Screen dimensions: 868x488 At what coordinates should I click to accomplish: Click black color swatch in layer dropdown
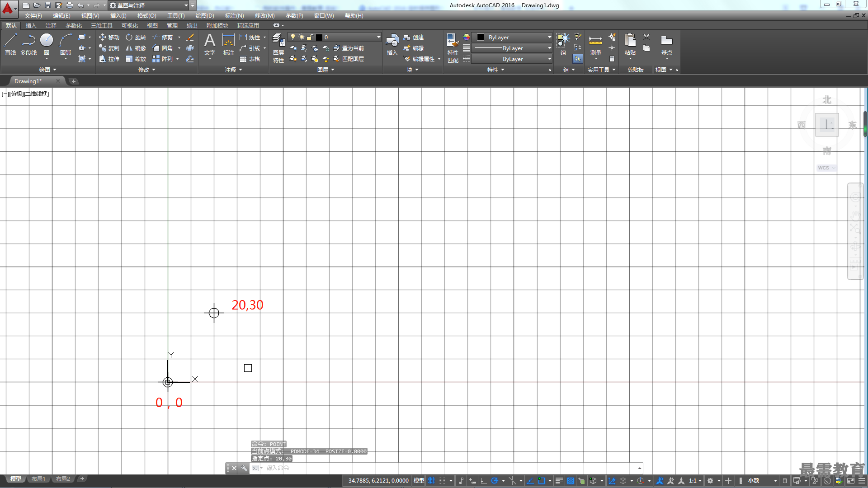(319, 37)
